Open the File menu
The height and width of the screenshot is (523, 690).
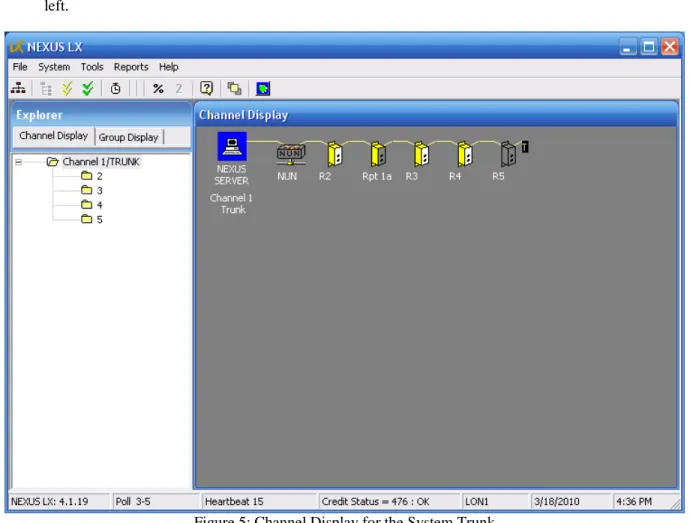coord(20,67)
